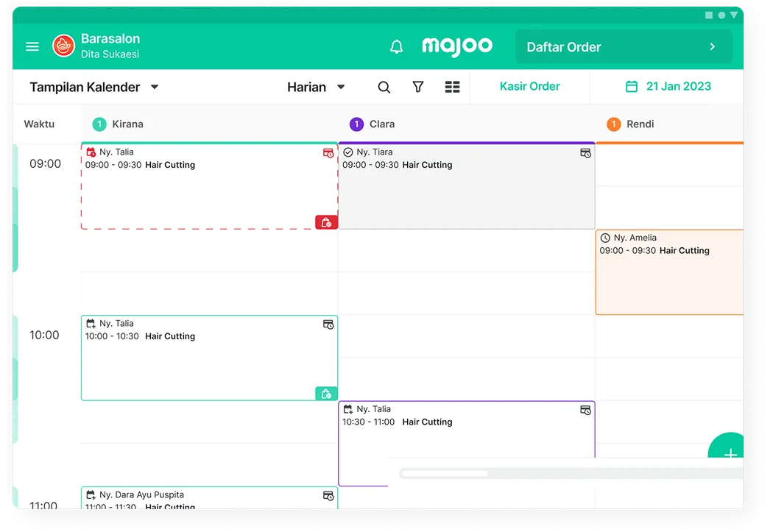Open the filter funnel icon
Screen dimensions: 773x532
pos(418,87)
